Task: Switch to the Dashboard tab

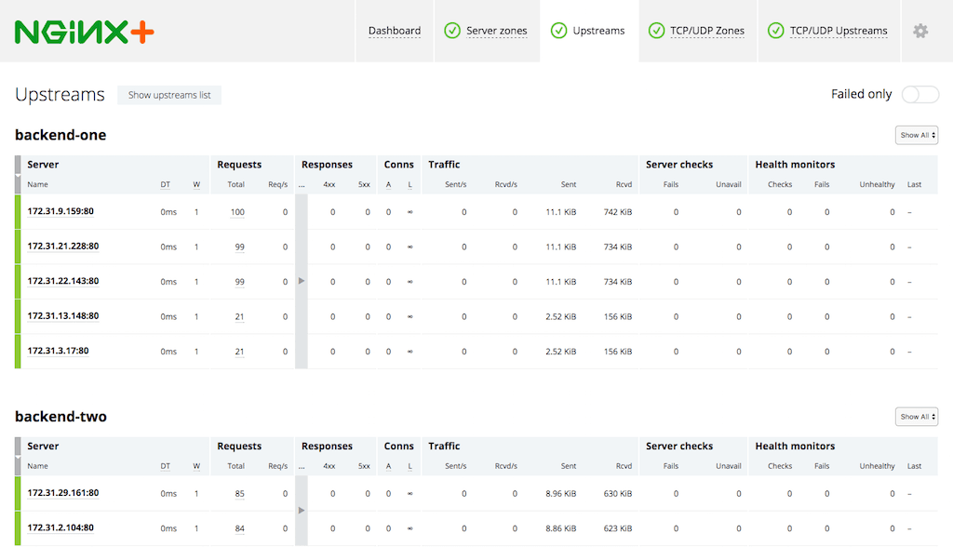Action: point(395,30)
